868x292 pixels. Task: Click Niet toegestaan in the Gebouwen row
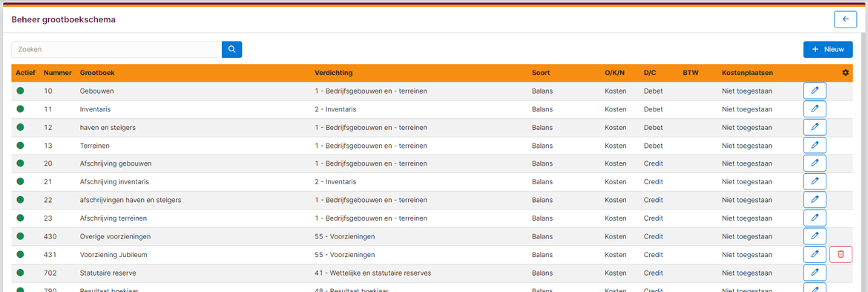point(747,91)
